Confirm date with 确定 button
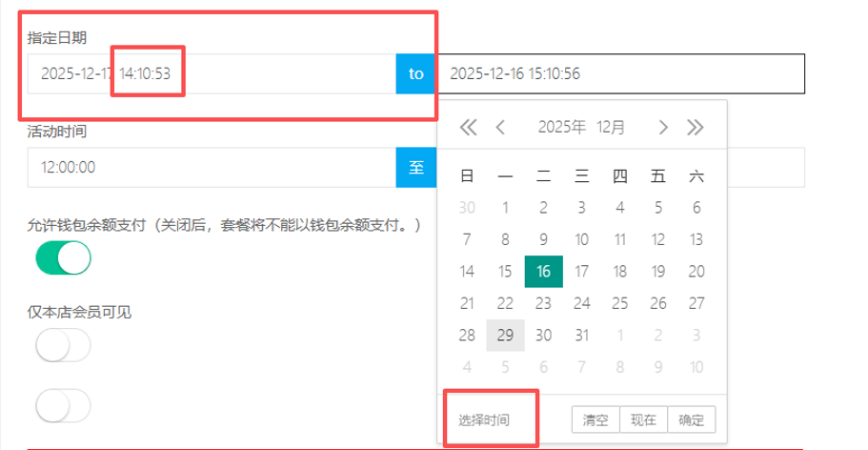Image resolution: width=868 pixels, height=450 pixels. 692,420
